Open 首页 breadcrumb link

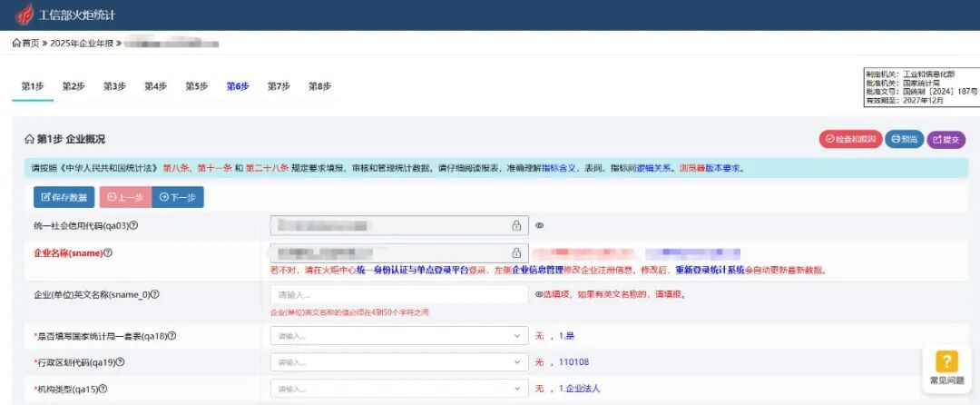tap(31, 43)
